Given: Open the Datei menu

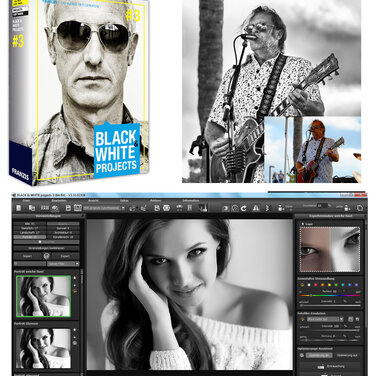Looking at the screenshot, I should [x=26, y=201].
